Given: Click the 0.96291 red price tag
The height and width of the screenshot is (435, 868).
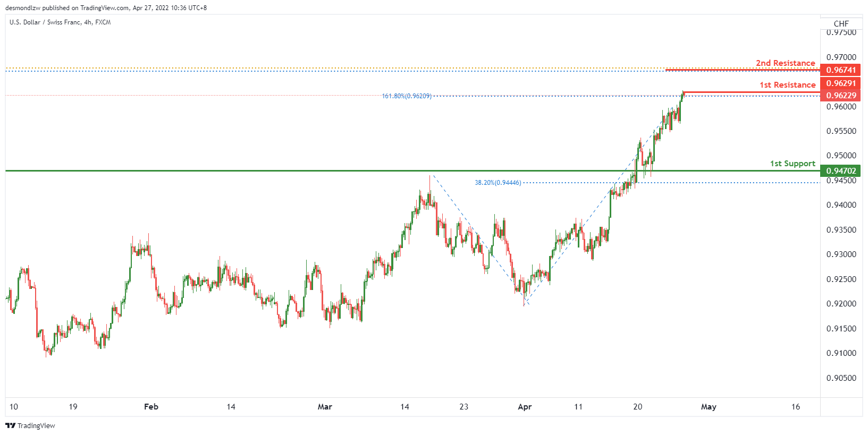Looking at the screenshot, I should tap(841, 83).
